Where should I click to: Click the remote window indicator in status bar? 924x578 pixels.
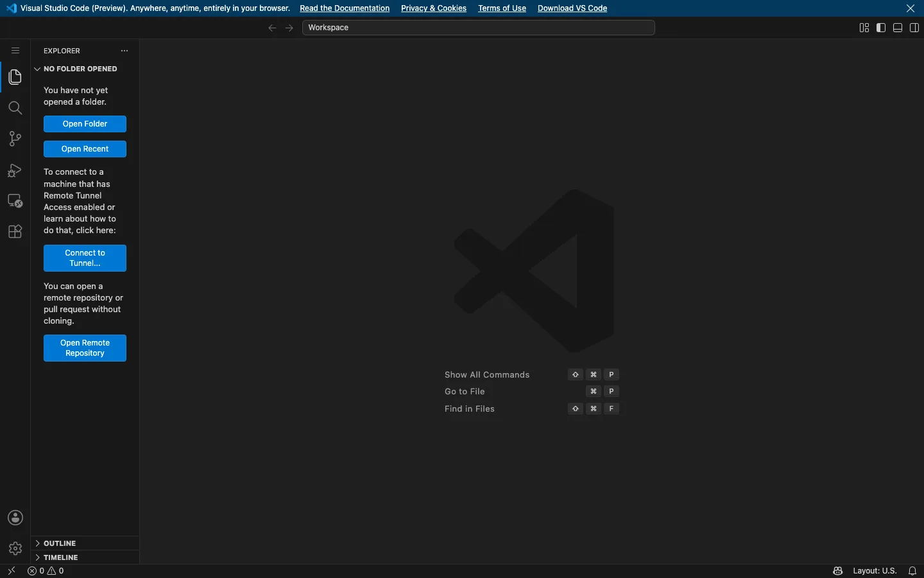12,571
